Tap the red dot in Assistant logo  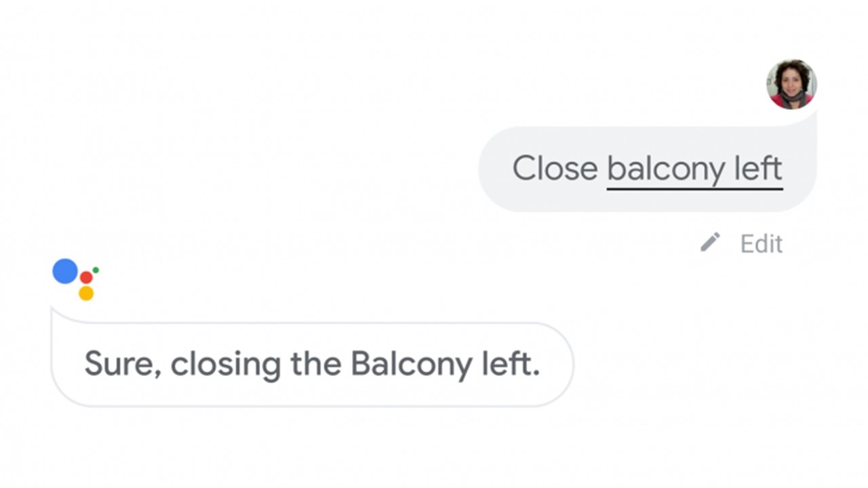86,277
